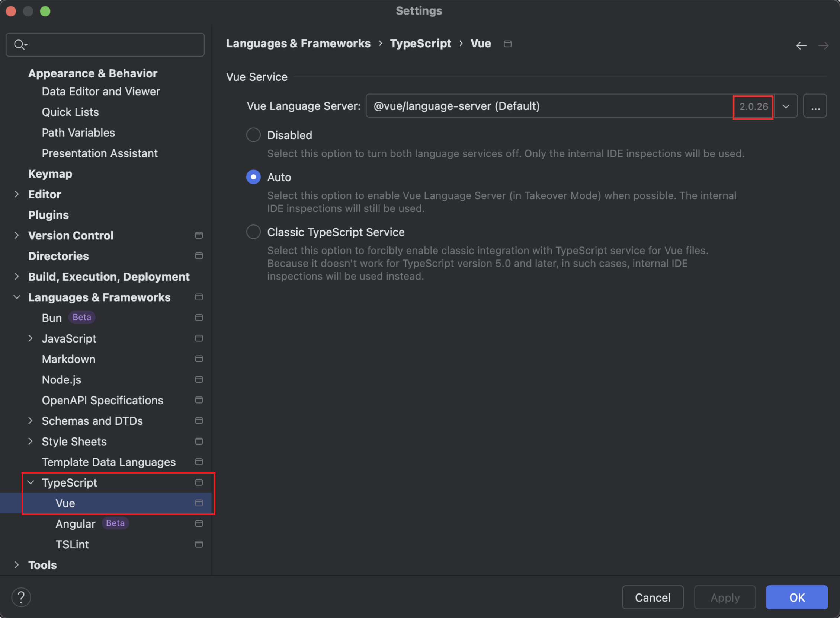Navigate back using the left arrow icon
The width and height of the screenshot is (840, 618).
(x=801, y=45)
